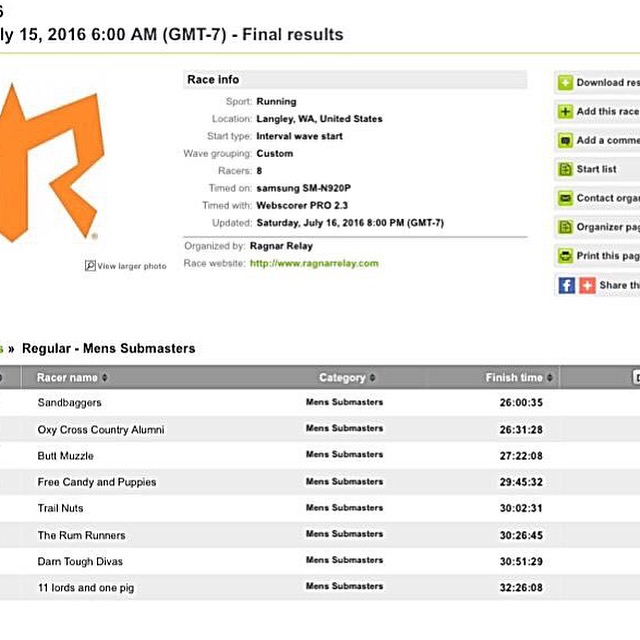Click finish time 30:51:29

pyautogui.click(x=521, y=562)
